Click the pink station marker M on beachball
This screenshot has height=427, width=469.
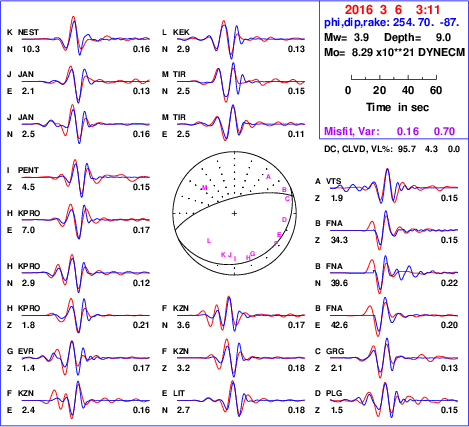click(205, 188)
